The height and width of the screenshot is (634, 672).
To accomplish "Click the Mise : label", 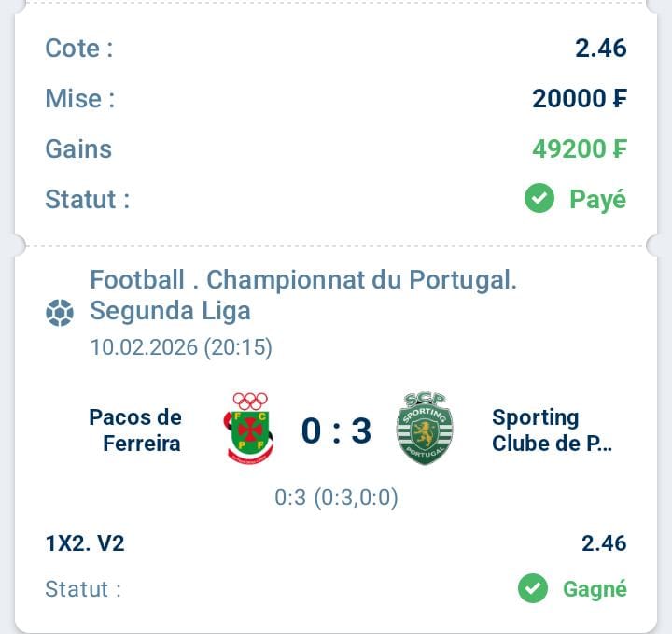I will (x=80, y=98).
